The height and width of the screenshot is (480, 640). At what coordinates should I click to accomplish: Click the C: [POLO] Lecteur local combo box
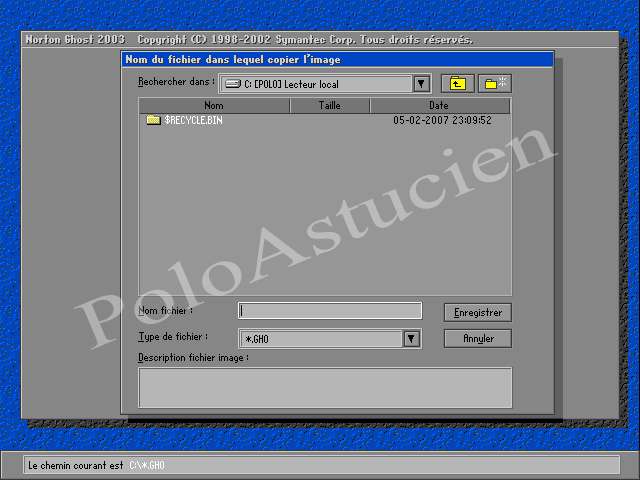[325, 84]
